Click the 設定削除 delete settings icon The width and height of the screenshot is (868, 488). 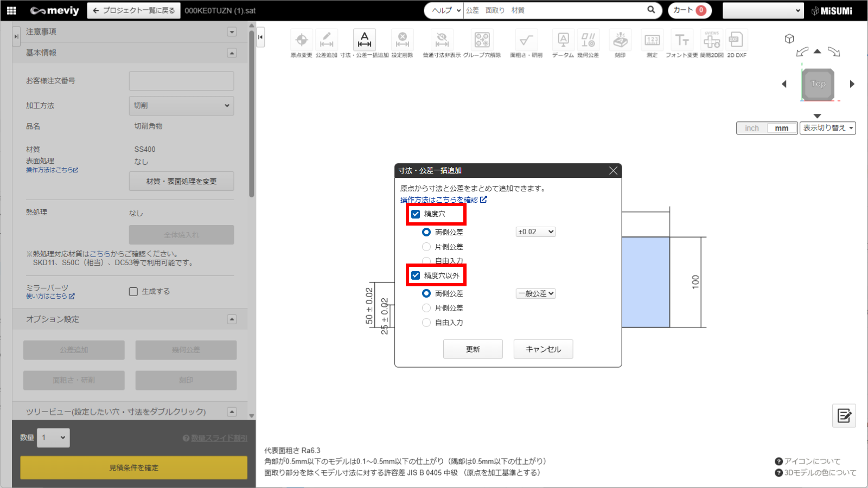tap(403, 41)
